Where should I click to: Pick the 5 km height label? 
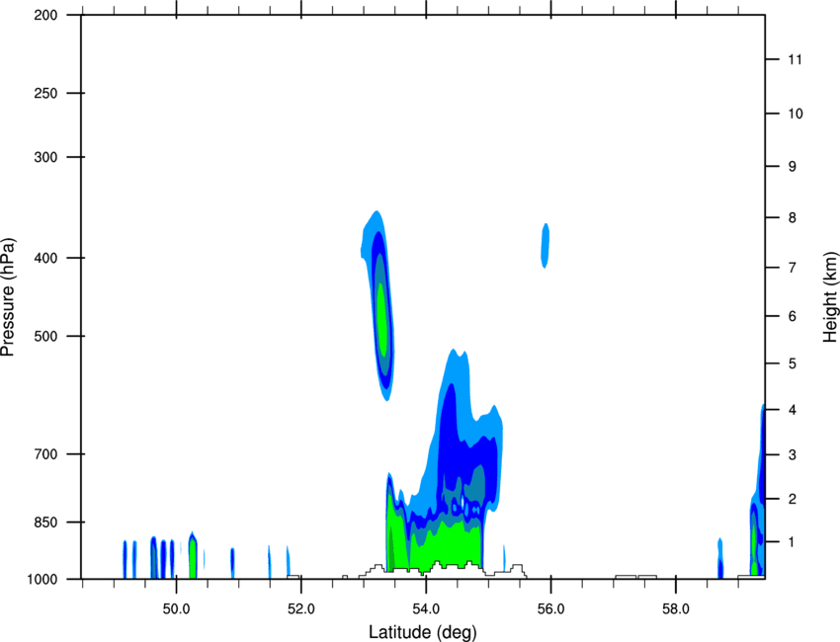point(793,364)
